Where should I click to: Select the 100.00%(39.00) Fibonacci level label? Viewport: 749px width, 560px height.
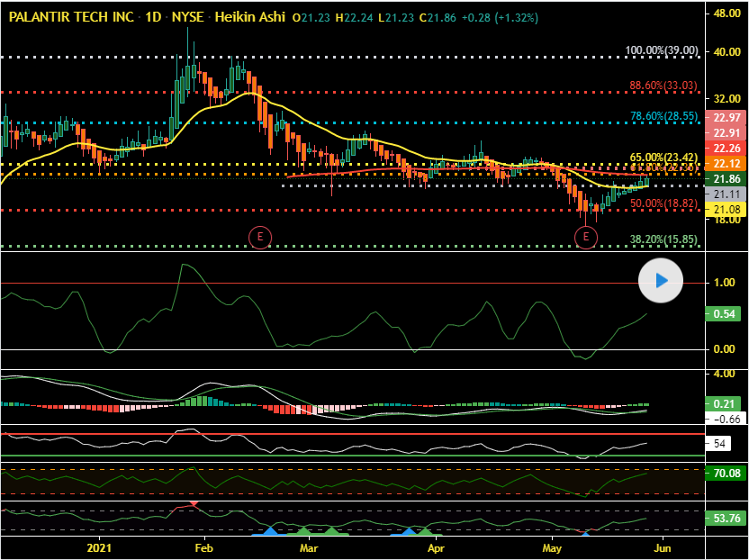click(x=662, y=50)
